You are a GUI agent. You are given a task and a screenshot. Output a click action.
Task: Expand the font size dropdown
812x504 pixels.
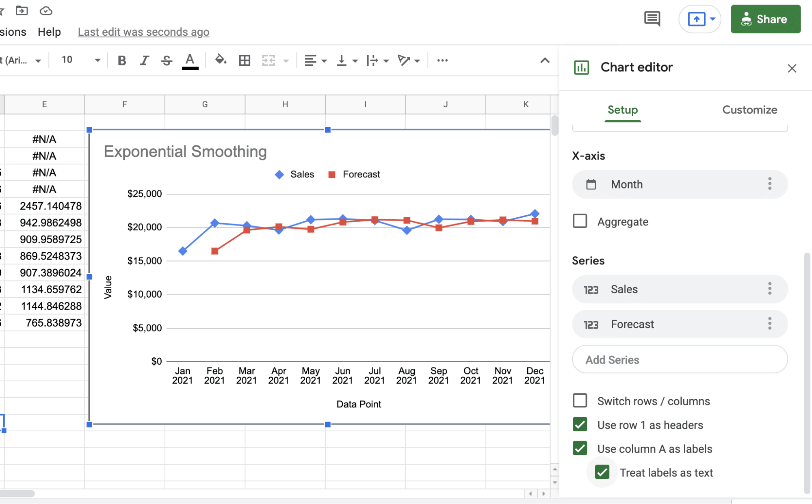tap(97, 61)
